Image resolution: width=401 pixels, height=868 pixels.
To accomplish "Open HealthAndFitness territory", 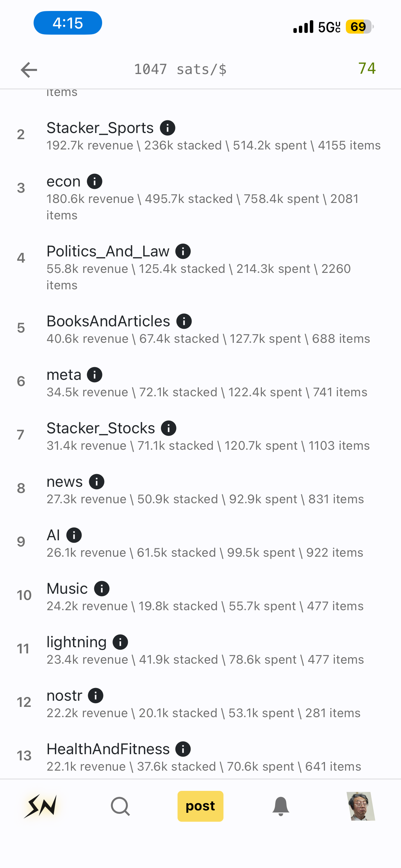I will point(108,749).
